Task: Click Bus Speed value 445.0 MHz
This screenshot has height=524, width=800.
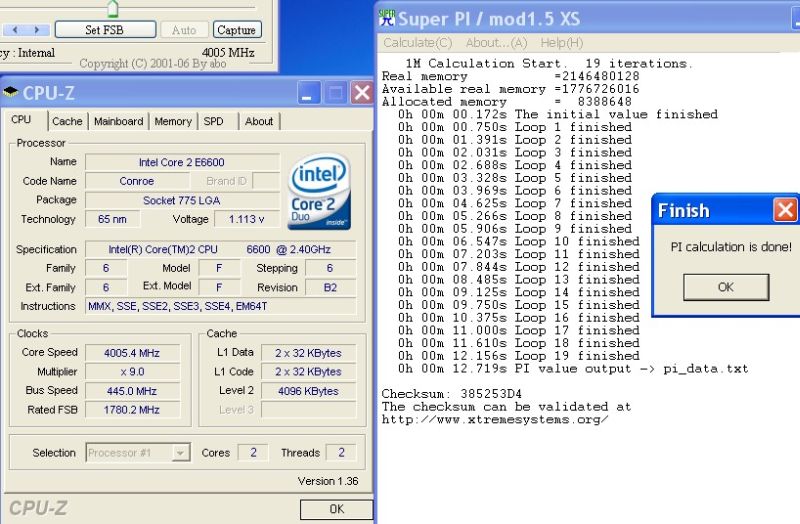Action: (132, 391)
